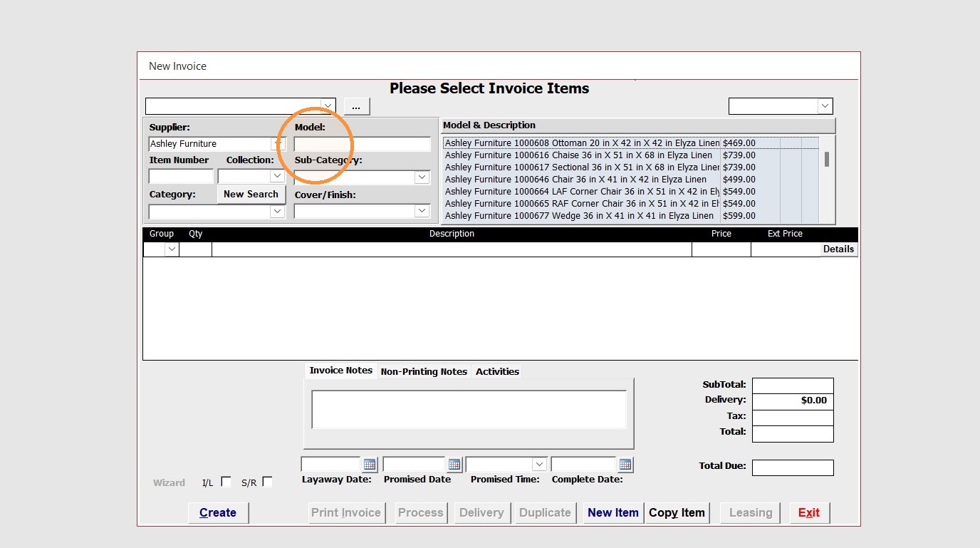Click the Qty cell in item row

click(195, 249)
